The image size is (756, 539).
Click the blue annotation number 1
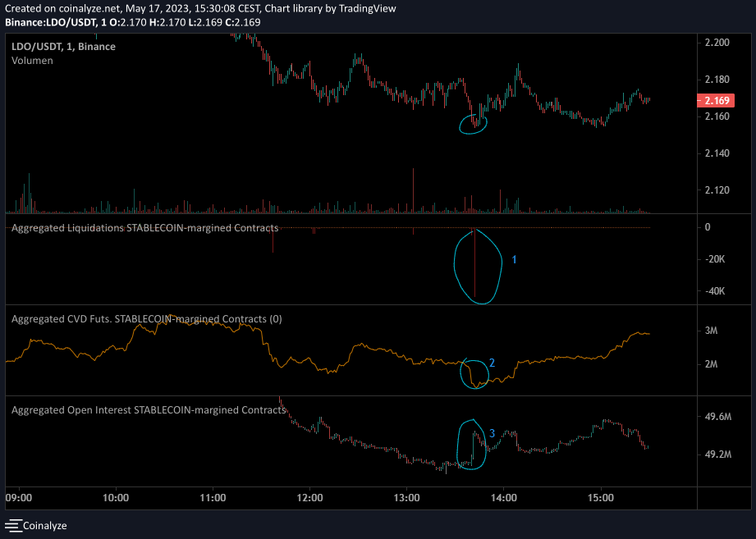[514, 259]
